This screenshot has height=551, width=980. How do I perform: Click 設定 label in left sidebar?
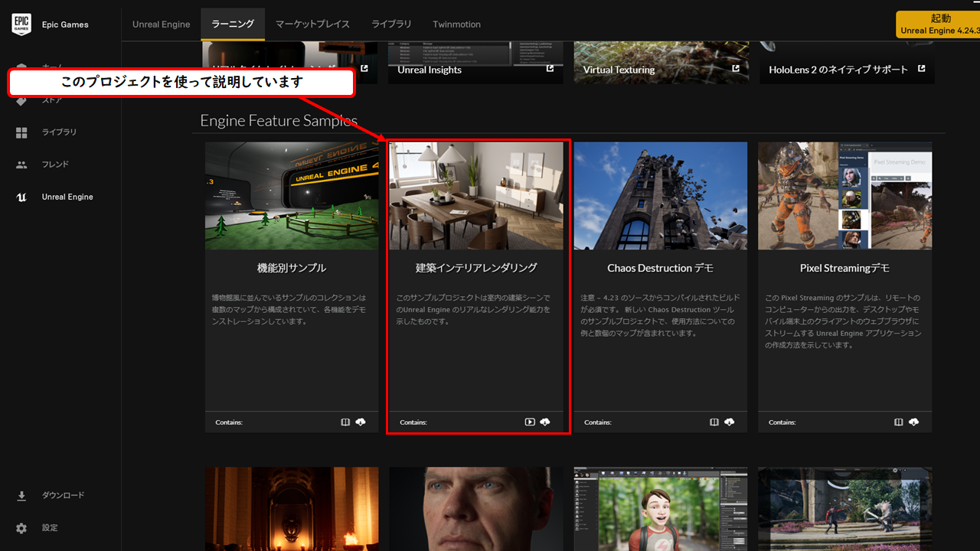50,528
